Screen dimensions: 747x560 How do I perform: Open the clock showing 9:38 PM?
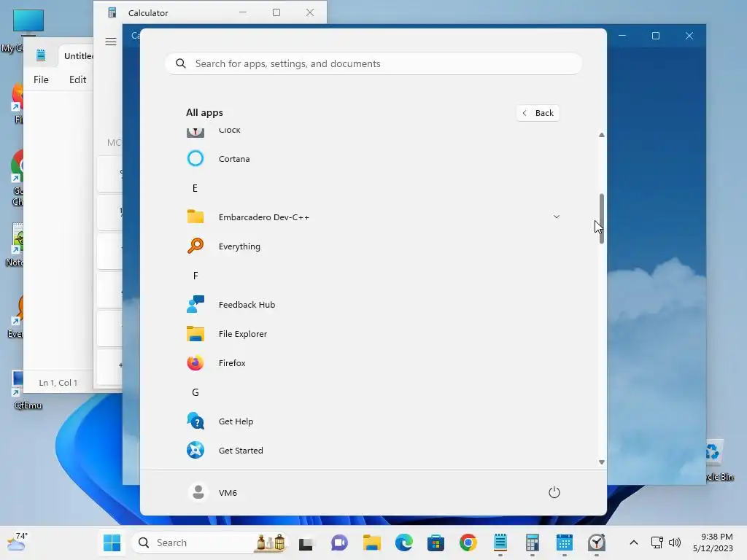coord(713,542)
